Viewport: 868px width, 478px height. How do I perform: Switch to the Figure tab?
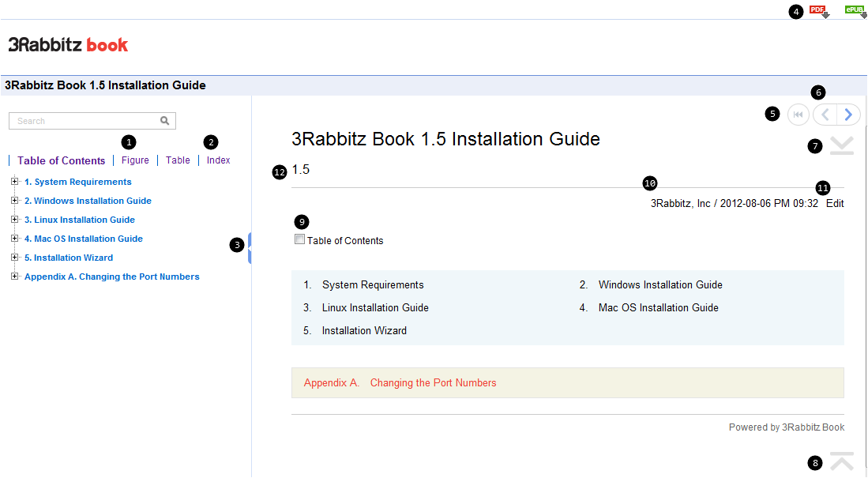pyautogui.click(x=135, y=160)
